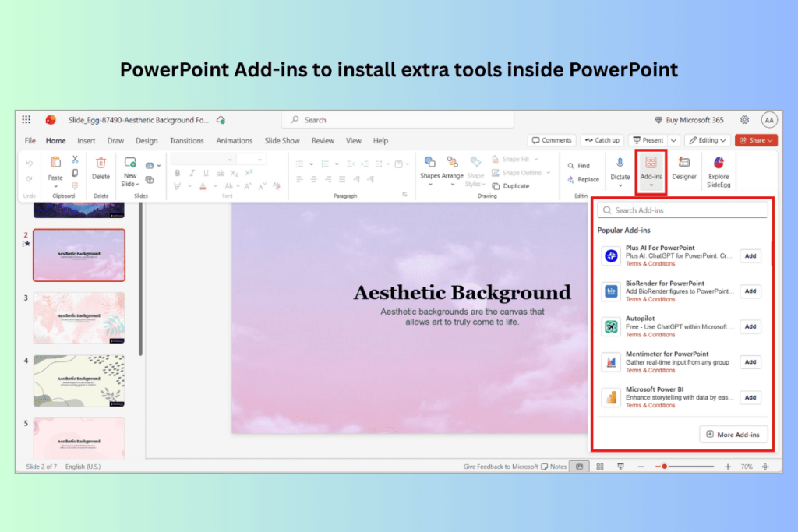This screenshot has width=798, height=532.
Task: Click the zoom out minus button
Action: point(641,467)
